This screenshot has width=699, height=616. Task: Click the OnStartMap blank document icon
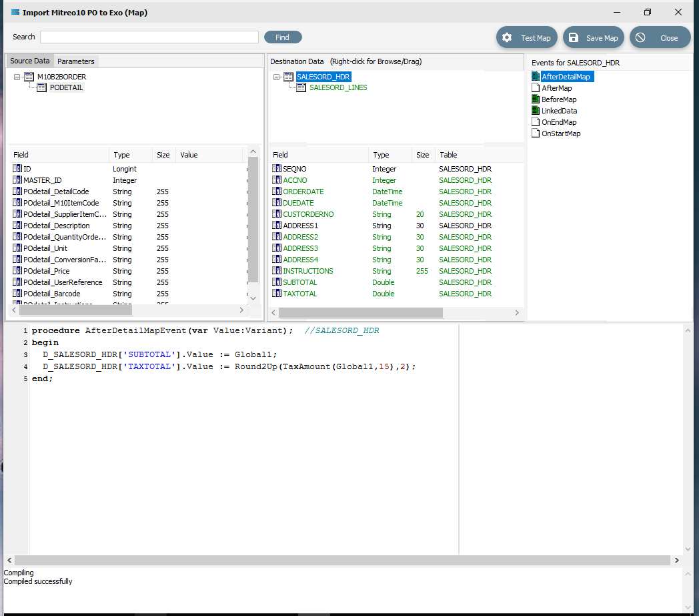point(536,133)
